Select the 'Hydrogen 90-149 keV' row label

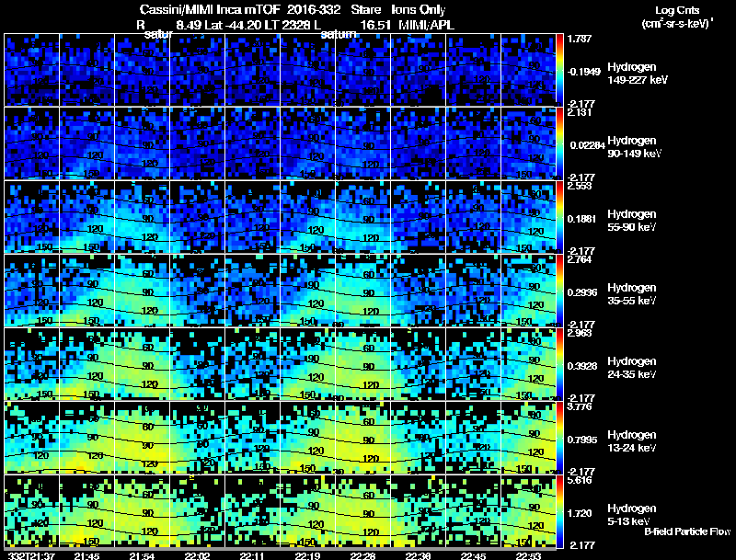point(634,147)
